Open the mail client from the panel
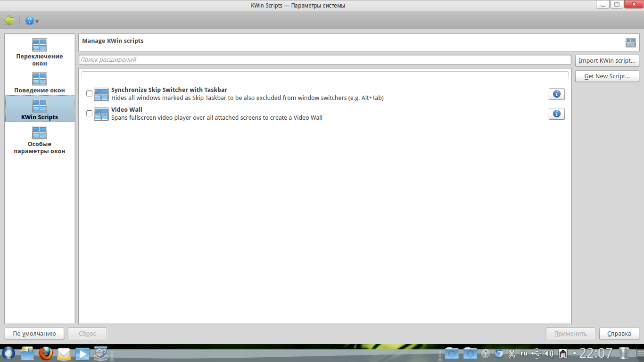The height and width of the screenshot is (362, 644). coord(64,353)
